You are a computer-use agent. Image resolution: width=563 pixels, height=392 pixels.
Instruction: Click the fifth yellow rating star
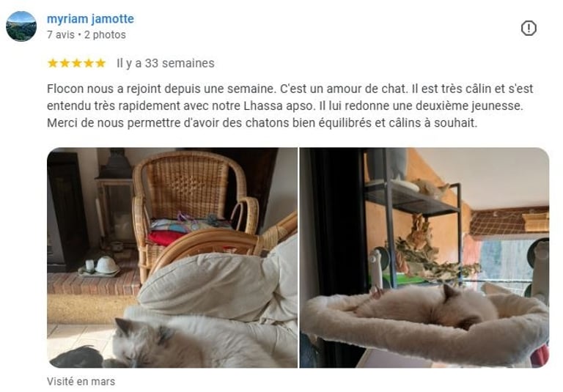pyautogui.click(x=100, y=63)
